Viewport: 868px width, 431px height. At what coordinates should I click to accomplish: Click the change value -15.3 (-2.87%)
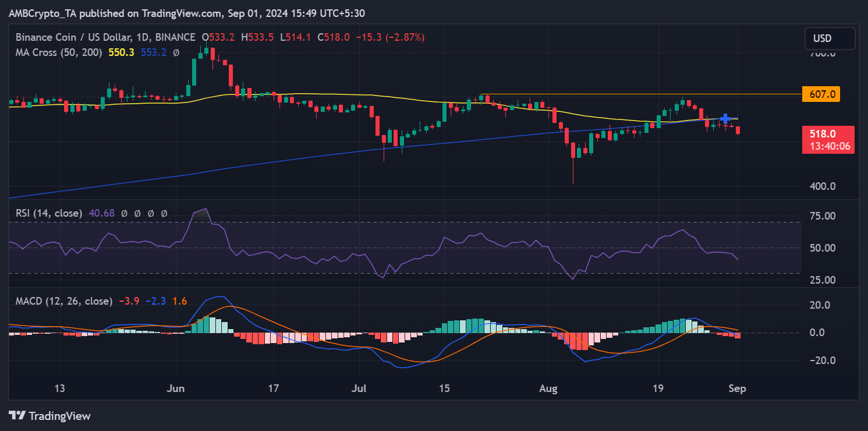[x=390, y=37]
